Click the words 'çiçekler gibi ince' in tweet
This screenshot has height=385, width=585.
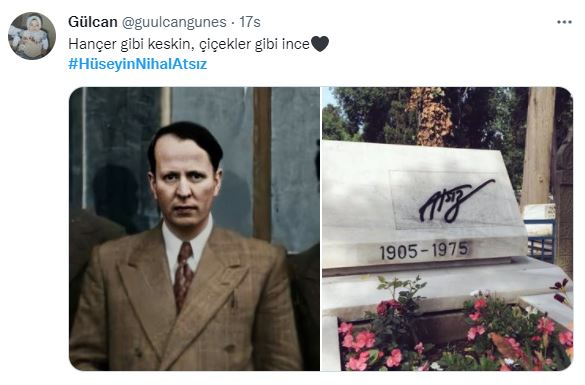pos(254,44)
